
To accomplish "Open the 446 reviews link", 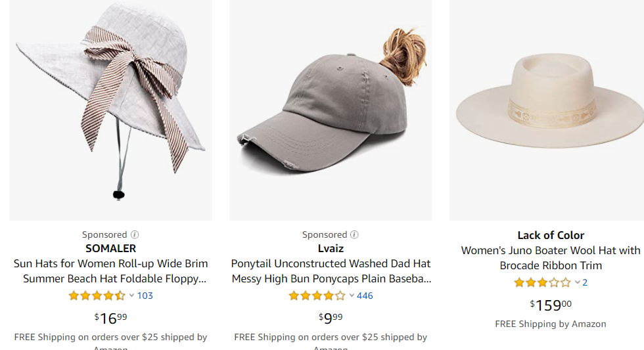I will [365, 296].
